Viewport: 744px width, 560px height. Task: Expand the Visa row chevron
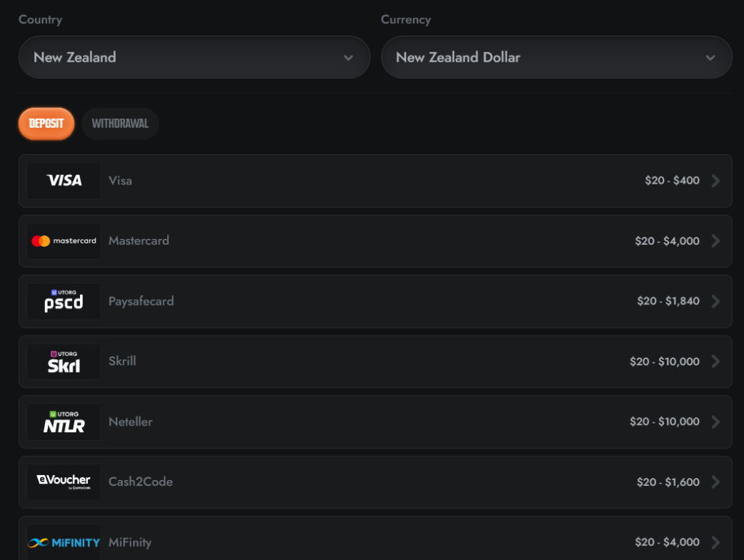(716, 181)
